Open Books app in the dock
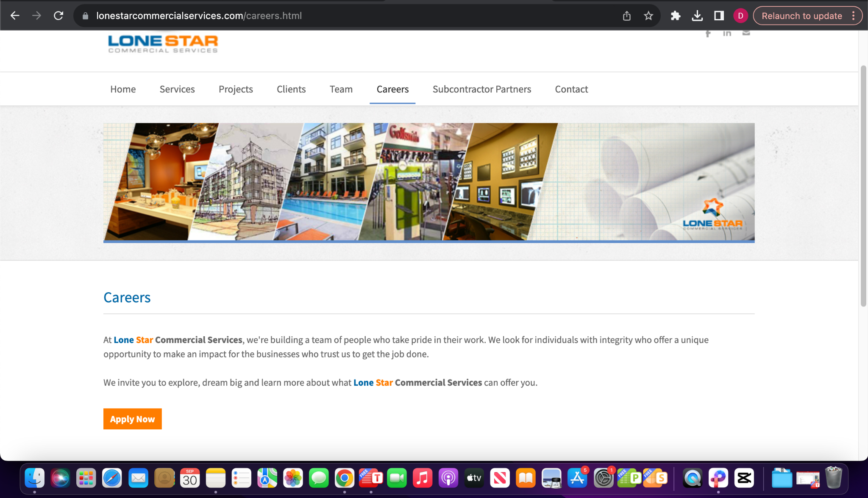Screen dimensions: 868x498 526,478
